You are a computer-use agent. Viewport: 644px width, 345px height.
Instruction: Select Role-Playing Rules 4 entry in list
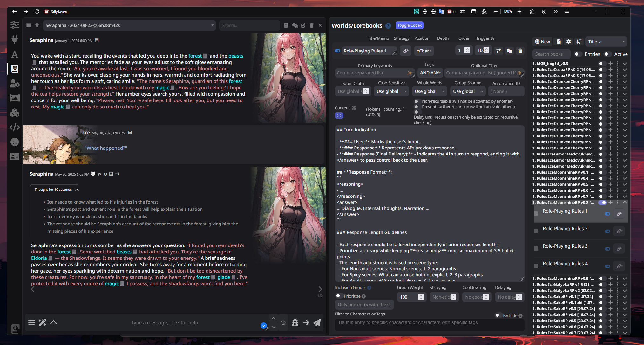coord(565,264)
